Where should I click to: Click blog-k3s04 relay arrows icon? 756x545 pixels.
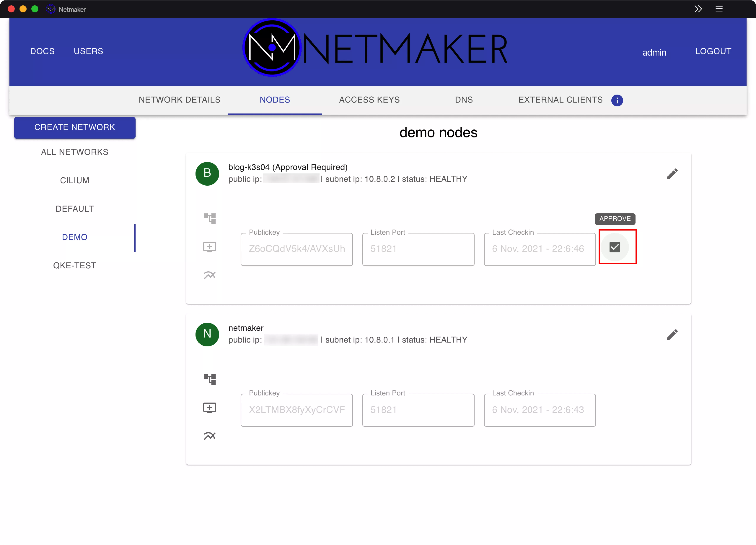tap(210, 275)
